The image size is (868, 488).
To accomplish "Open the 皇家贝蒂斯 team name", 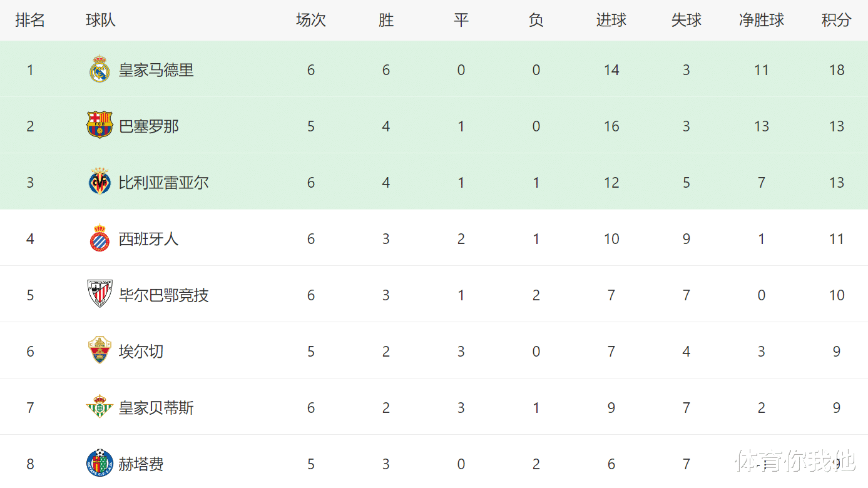I will 156,408.
